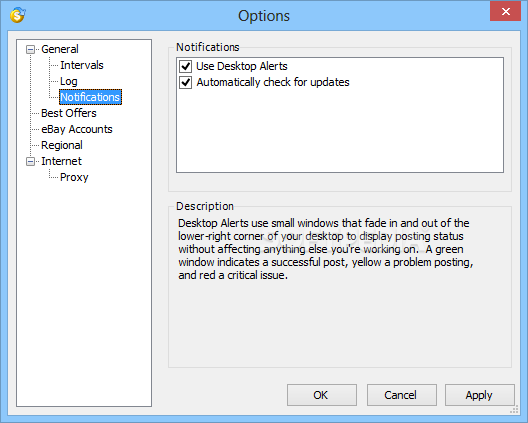
Task: Select the Notifications tree item
Action: pos(90,97)
